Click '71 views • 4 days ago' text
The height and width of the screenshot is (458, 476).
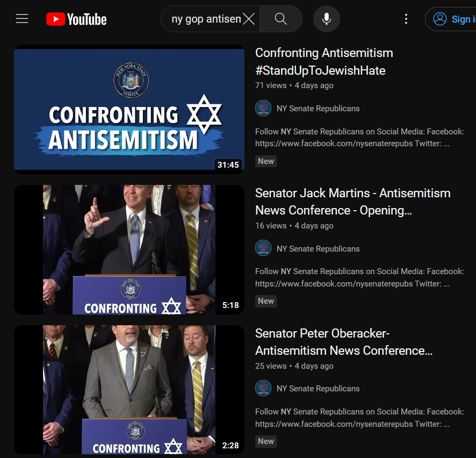click(294, 85)
